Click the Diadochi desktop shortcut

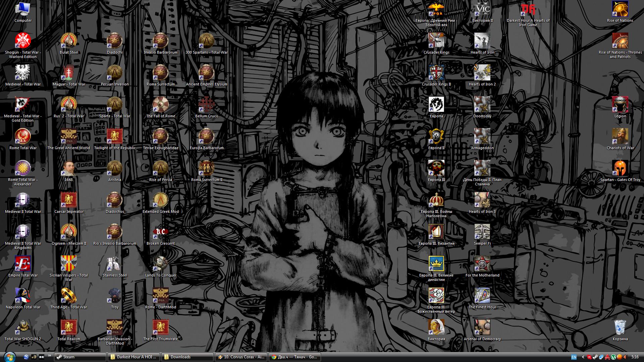click(x=115, y=44)
